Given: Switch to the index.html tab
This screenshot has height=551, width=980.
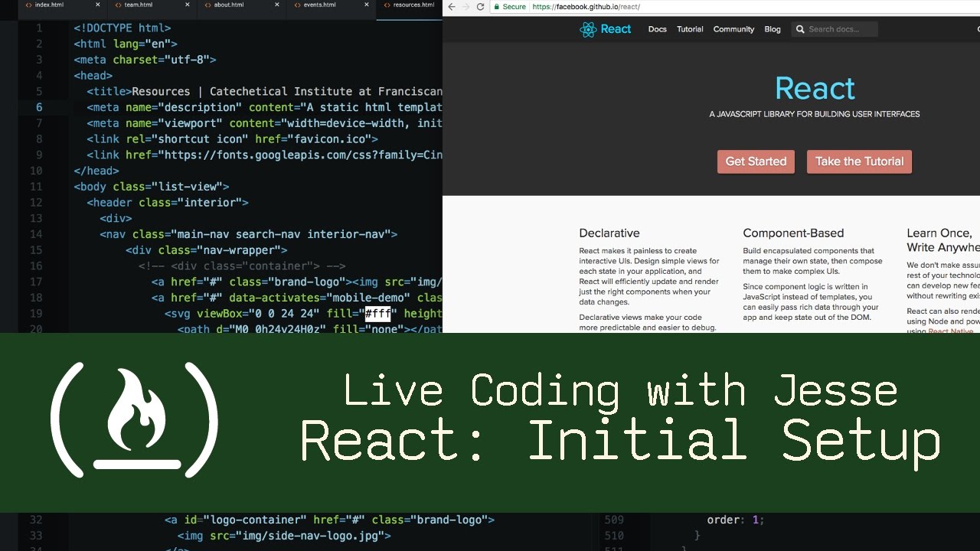Looking at the screenshot, I should click(x=49, y=5).
